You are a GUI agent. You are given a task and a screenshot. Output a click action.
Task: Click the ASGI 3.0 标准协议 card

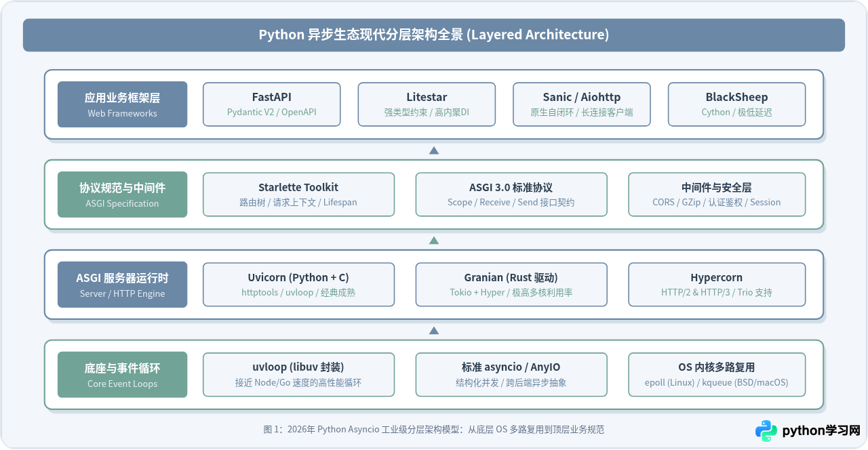tap(511, 195)
